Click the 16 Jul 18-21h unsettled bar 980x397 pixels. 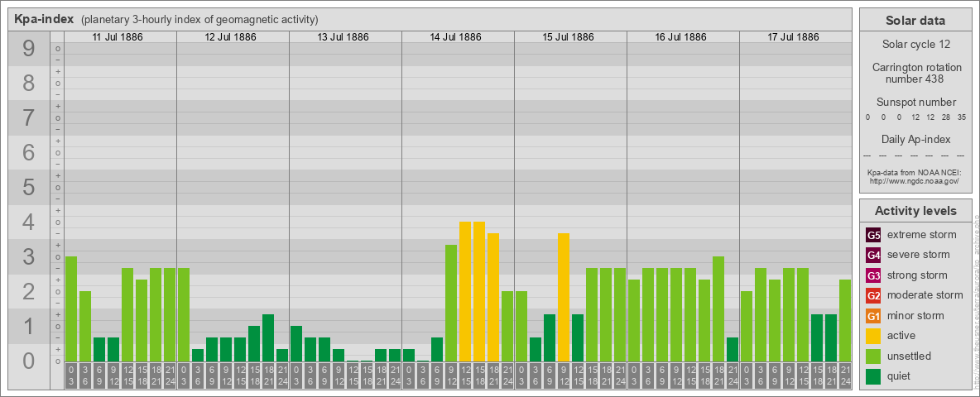pos(718,309)
